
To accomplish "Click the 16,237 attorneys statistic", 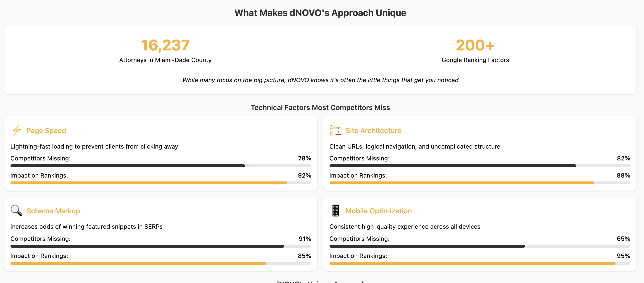I will coord(165,45).
